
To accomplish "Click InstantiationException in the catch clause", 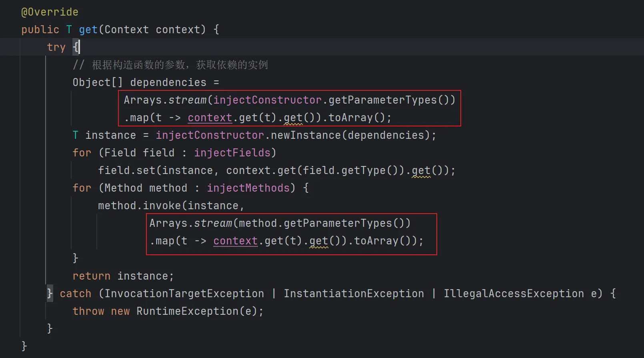I will coord(354,294).
